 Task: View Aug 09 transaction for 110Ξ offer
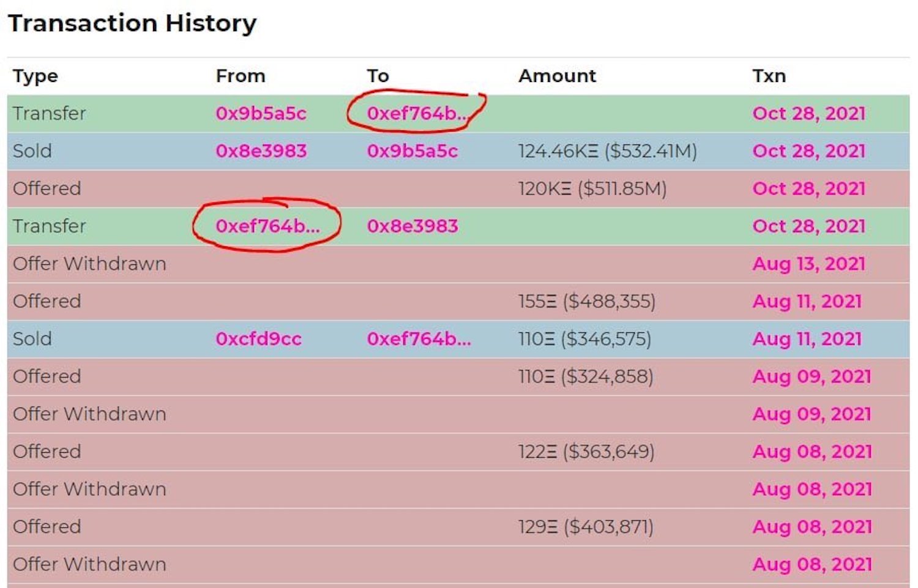pyautogui.click(x=812, y=376)
